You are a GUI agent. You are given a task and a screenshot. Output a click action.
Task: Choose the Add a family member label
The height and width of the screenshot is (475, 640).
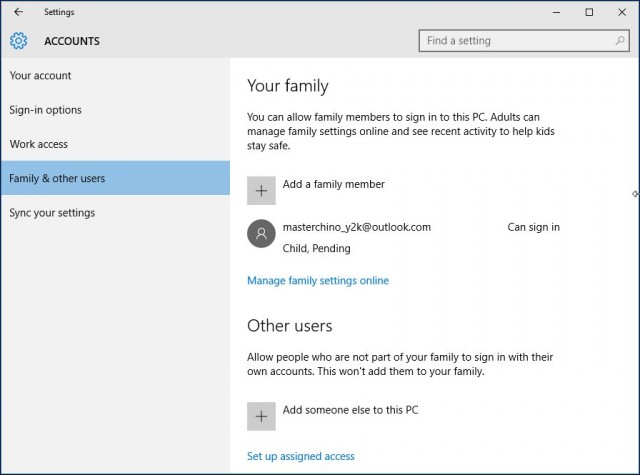[x=333, y=184]
